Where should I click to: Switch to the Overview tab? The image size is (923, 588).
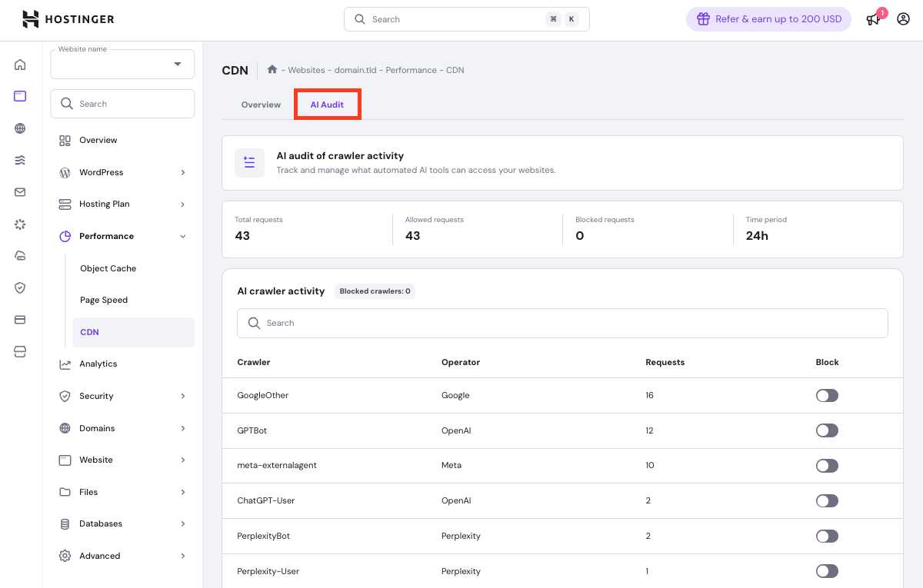[261, 104]
